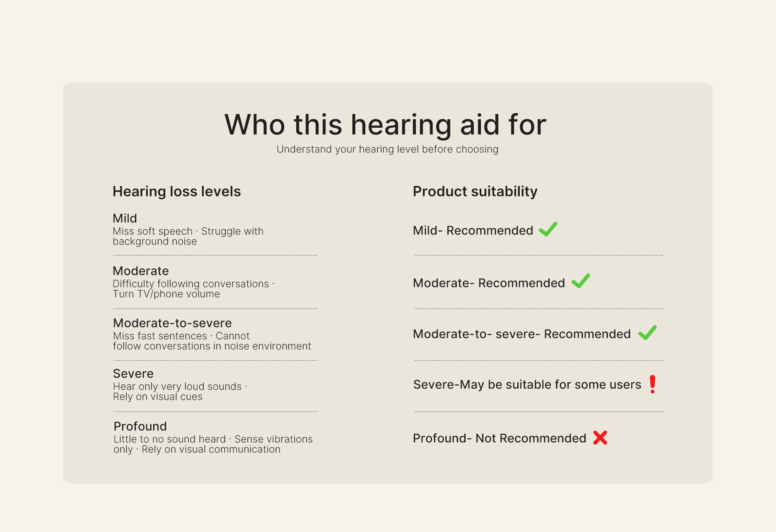Click the "Miss soft speech" description text
This screenshot has width=776, height=532.
point(152,231)
